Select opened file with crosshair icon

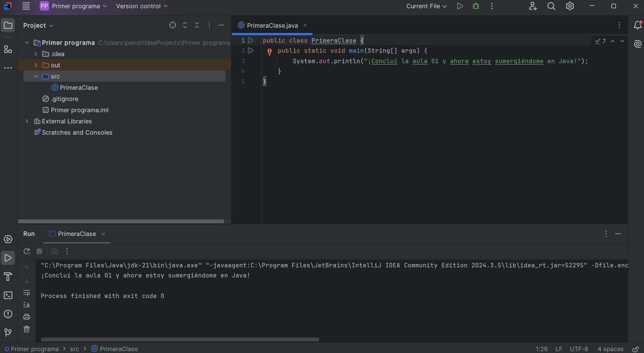point(173,25)
